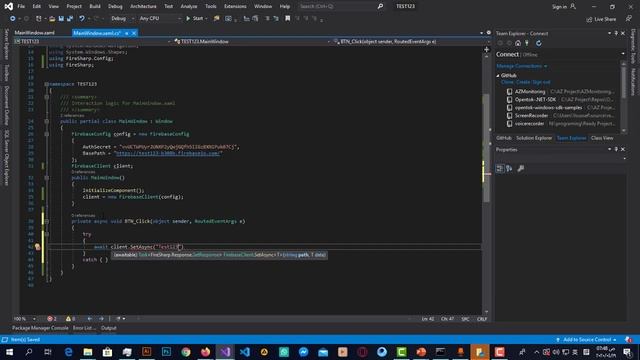Pin the Properties panel

(x=616, y=150)
